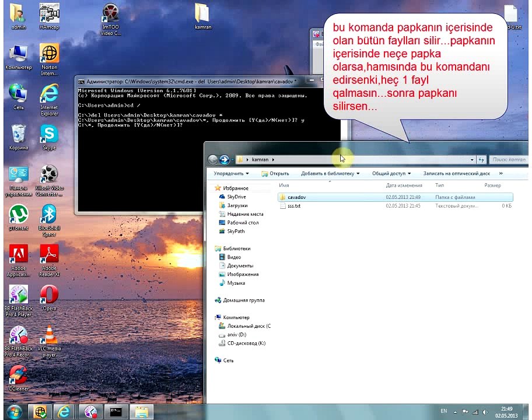Open the Общий доступ dropdown
532x420 pixels.
[391, 173]
